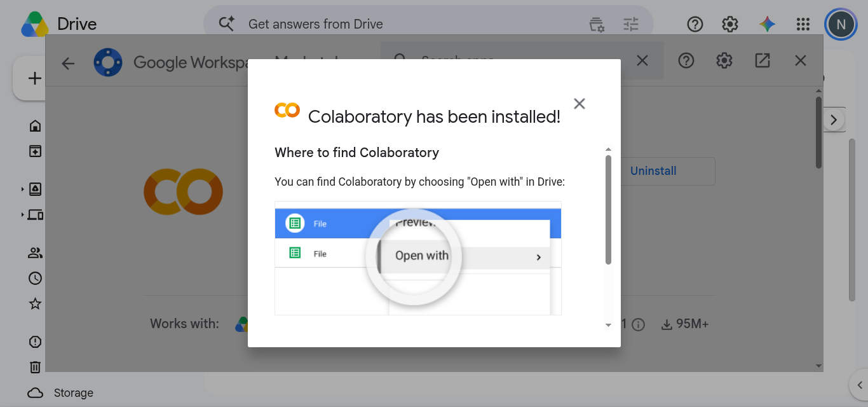The height and width of the screenshot is (407, 868).
Task: Click the 95M+ downloads icon
Action: (x=667, y=324)
